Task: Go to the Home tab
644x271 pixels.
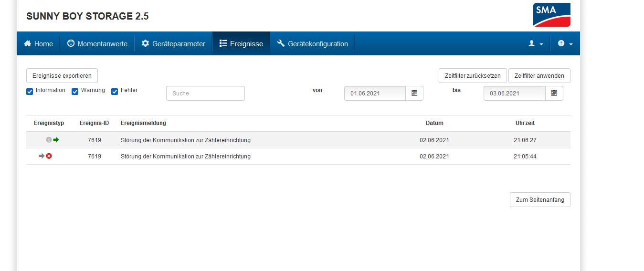Action: (x=38, y=43)
